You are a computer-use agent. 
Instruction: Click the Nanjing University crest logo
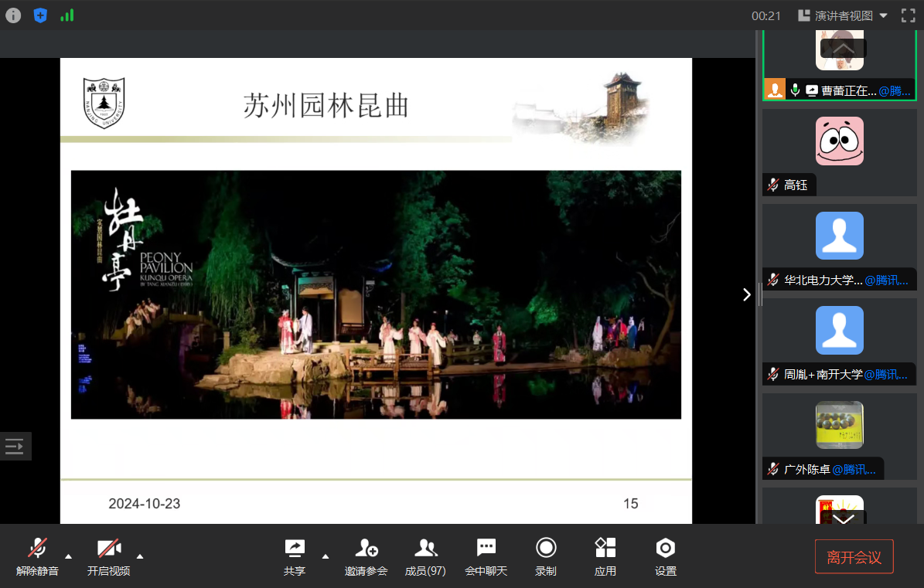point(104,103)
